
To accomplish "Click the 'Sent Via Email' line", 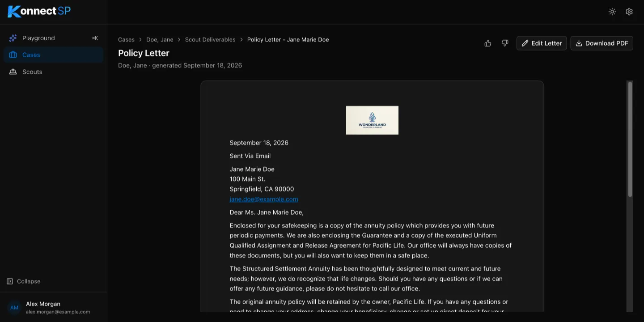I will [x=250, y=156].
